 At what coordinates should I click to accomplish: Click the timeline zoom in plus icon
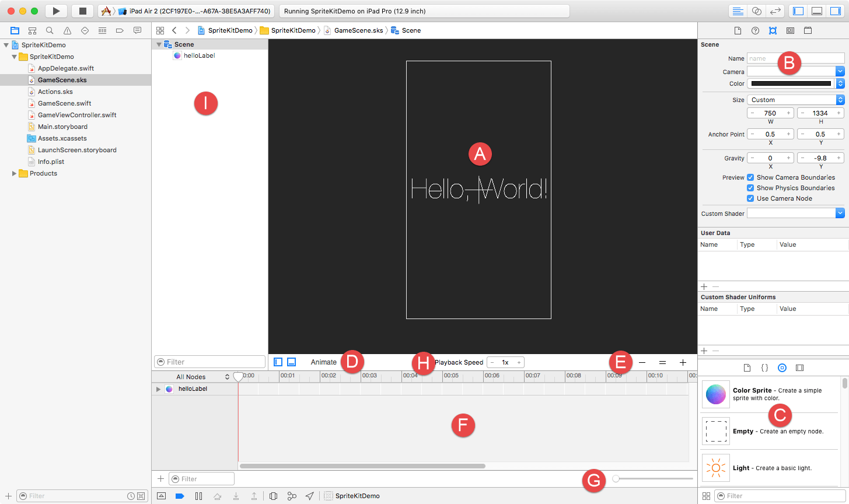pyautogui.click(x=683, y=362)
